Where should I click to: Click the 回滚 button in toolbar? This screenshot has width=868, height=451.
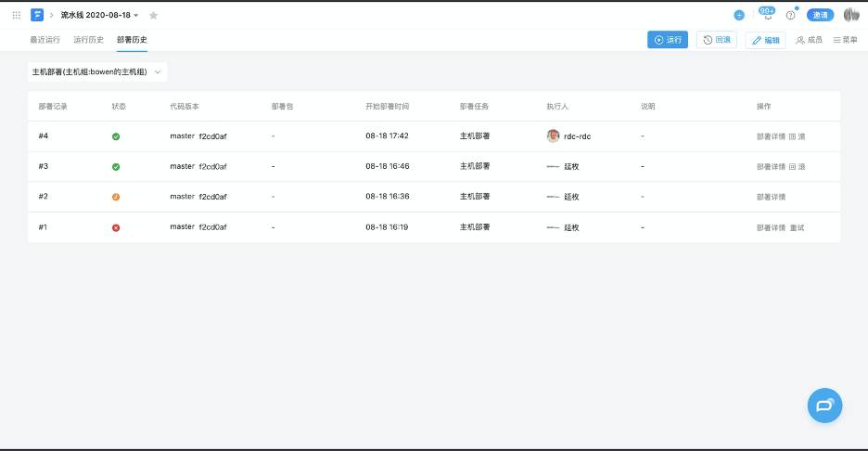(717, 40)
